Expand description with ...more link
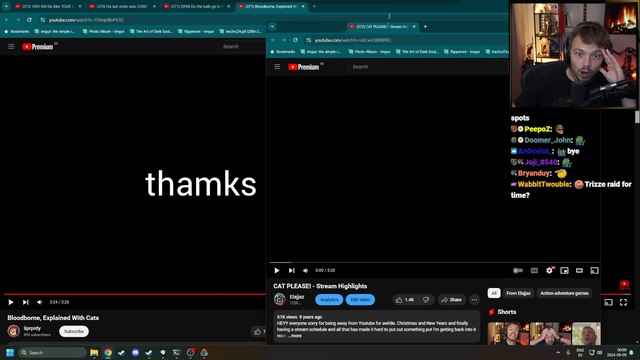Screen dimensions: 640x360 click(x=296, y=336)
